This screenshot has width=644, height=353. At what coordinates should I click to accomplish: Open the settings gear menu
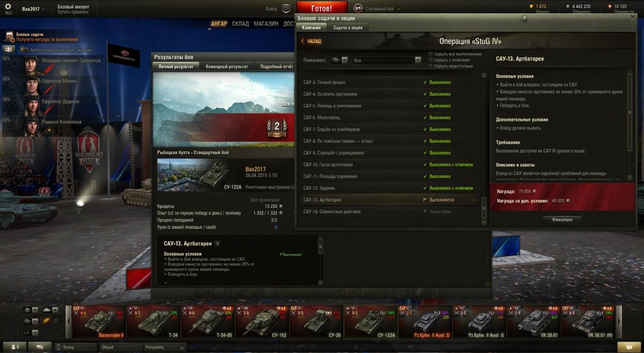click(8, 6)
